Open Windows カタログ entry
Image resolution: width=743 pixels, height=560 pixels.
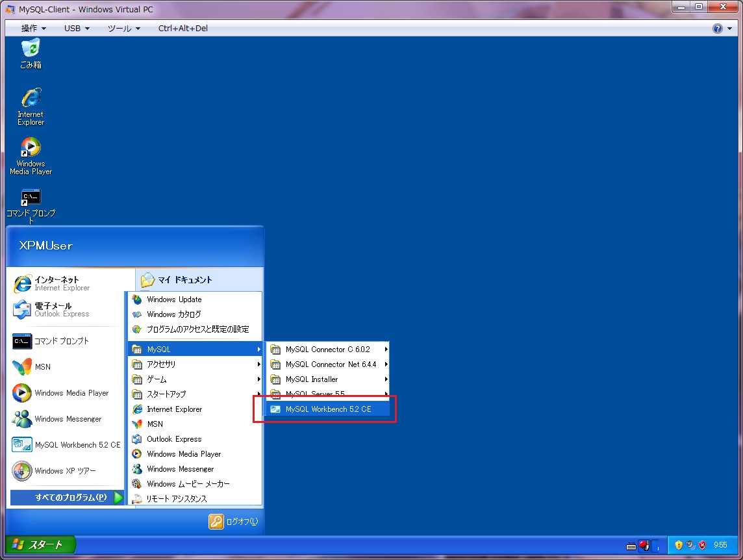[195, 314]
